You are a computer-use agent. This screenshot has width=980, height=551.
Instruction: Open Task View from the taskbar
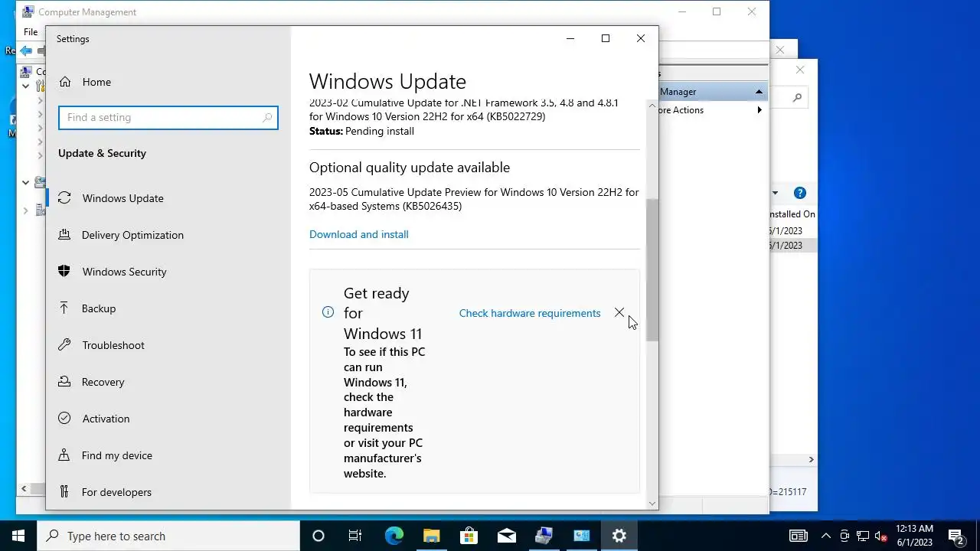pyautogui.click(x=355, y=536)
